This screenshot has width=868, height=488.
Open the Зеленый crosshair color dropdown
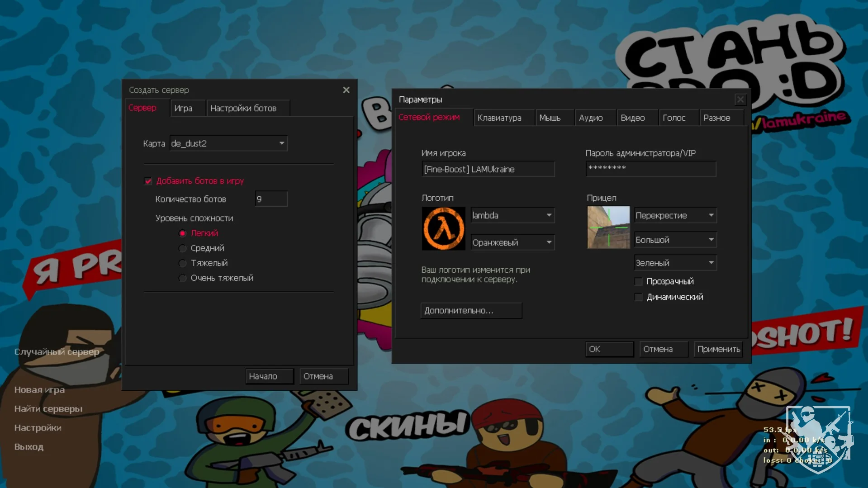point(711,263)
